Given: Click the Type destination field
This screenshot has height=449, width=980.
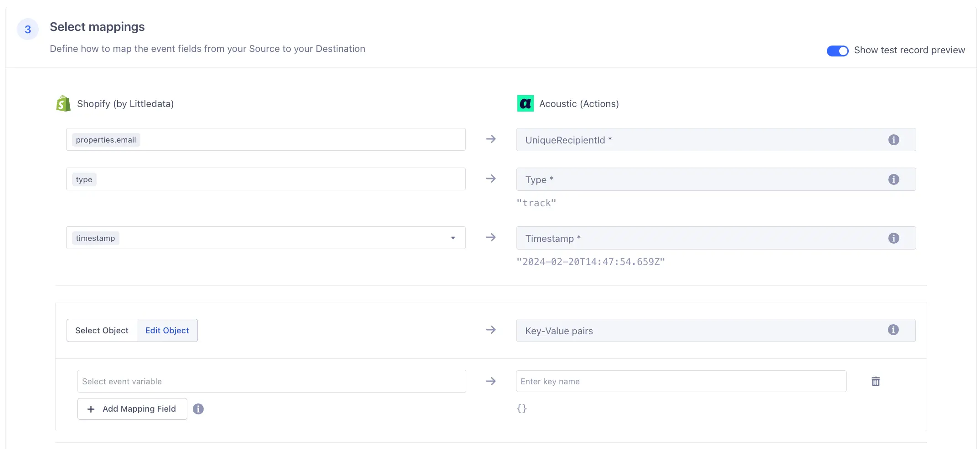Looking at the screenshot, I should pos(716,179).
